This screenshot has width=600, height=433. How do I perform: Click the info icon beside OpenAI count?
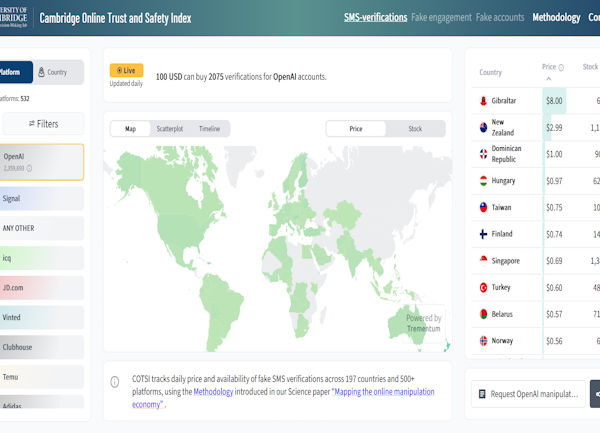pyautogui.click(x=30, y=168)
